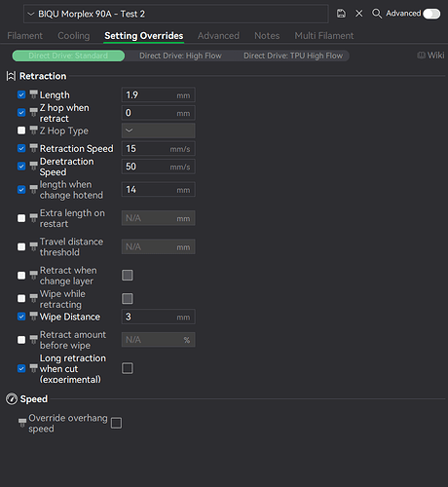Click the Speed section gauge icon
This screenshot has width=448, height=487.
(12, 398)
